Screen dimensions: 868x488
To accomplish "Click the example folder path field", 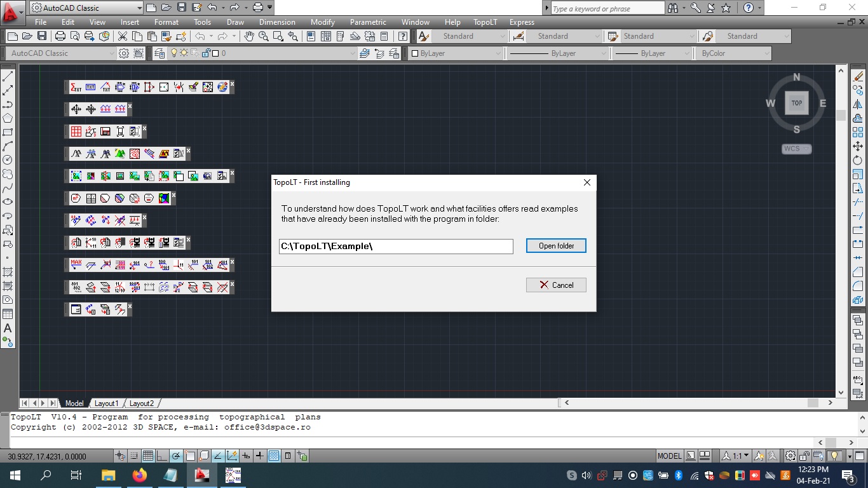I will click(395, 246).
